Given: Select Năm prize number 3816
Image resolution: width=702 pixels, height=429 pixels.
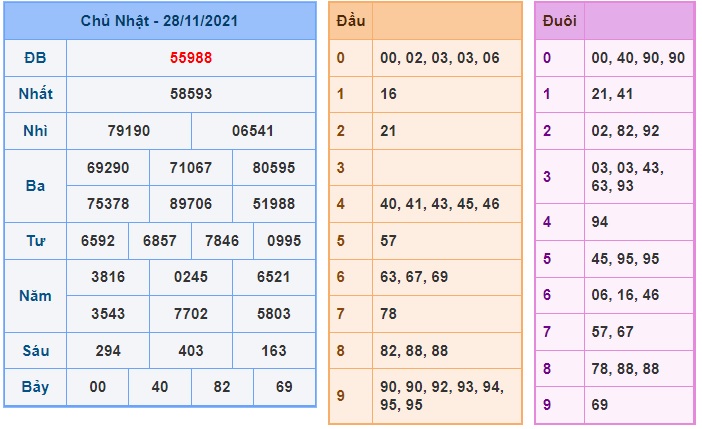Looking at the screenshot, I should [108, 277].
